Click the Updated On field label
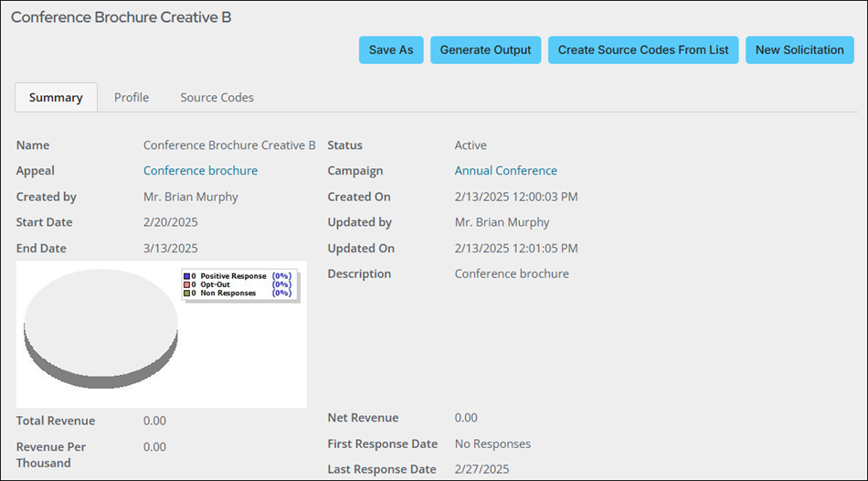 (x=361, y=248)
